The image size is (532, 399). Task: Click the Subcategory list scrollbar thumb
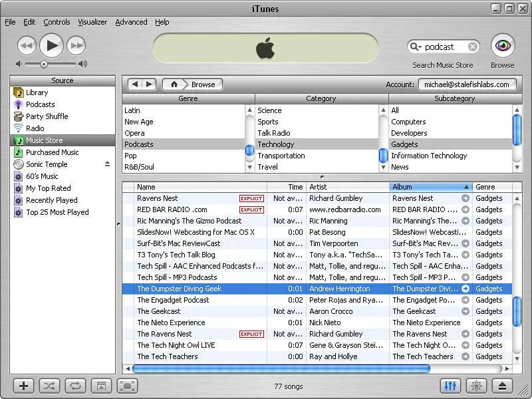pyautogui.click(x=517, y=130)
